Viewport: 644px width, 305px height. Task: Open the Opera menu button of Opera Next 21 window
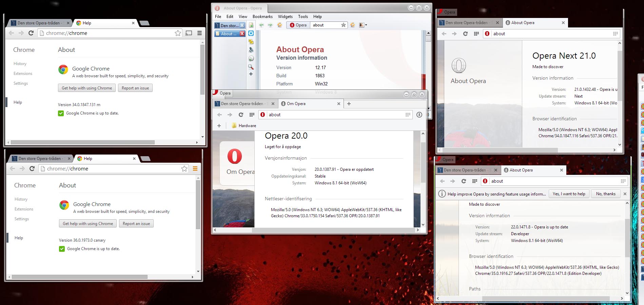[447, 12]
